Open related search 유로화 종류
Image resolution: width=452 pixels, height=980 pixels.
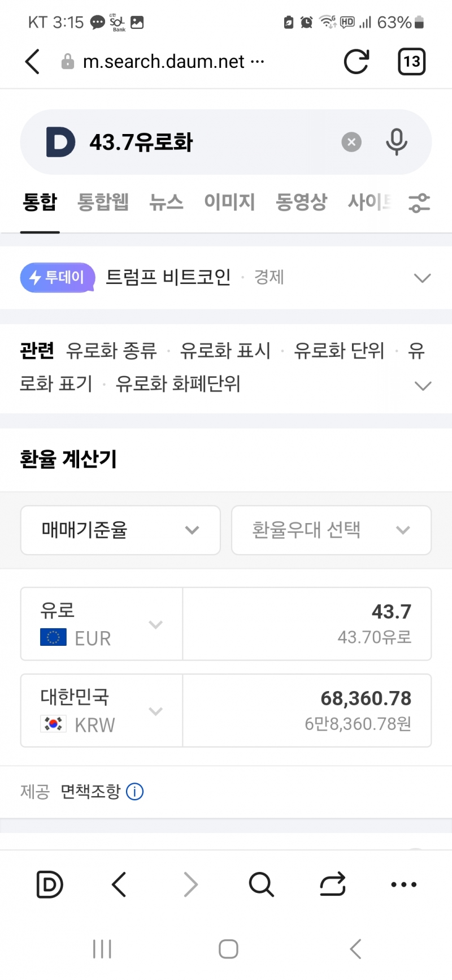coord(111,351)
